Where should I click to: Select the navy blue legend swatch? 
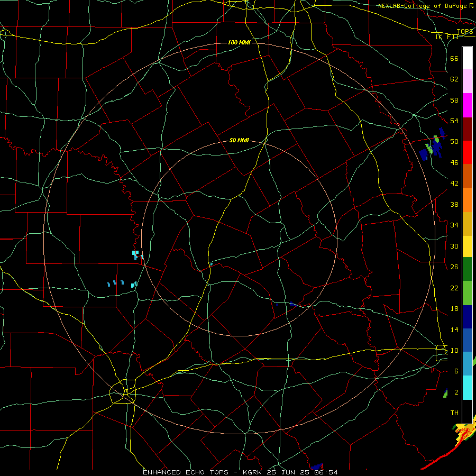coord(467,317)
